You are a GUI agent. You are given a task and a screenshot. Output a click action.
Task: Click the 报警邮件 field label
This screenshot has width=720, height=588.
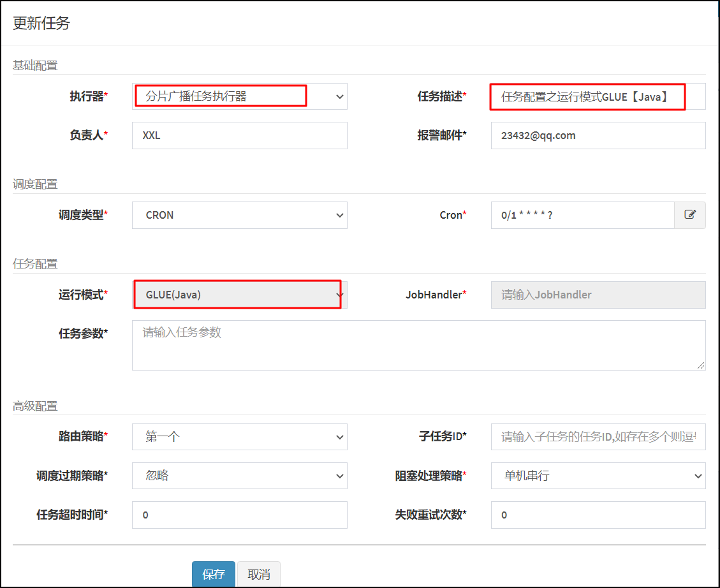pyautogui.click(x=442, y=135)
